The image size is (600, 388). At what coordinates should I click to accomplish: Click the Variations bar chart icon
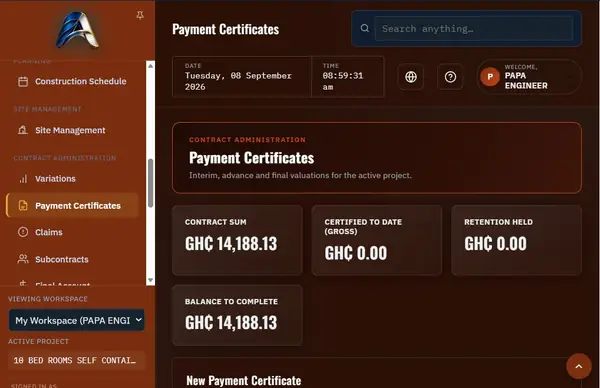click(x=23, y=179)
